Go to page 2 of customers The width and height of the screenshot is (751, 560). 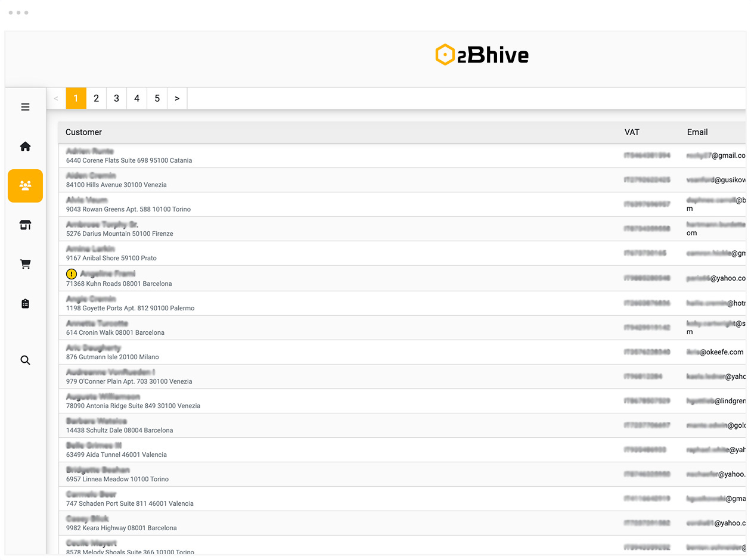click(96, 98)
